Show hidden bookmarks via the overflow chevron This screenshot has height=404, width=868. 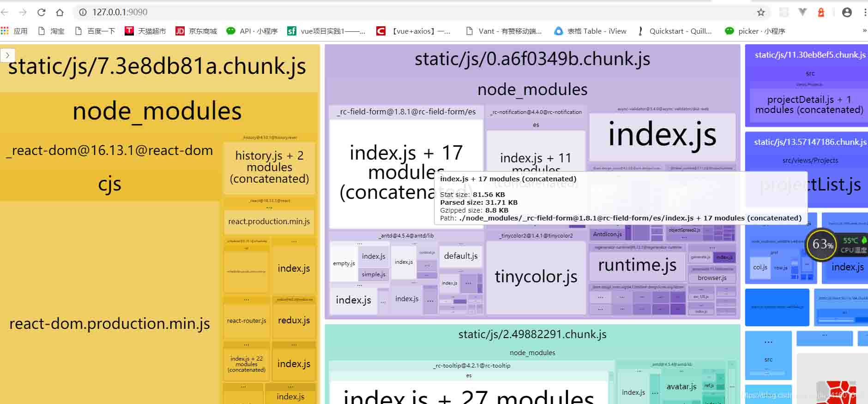[864, 31]
